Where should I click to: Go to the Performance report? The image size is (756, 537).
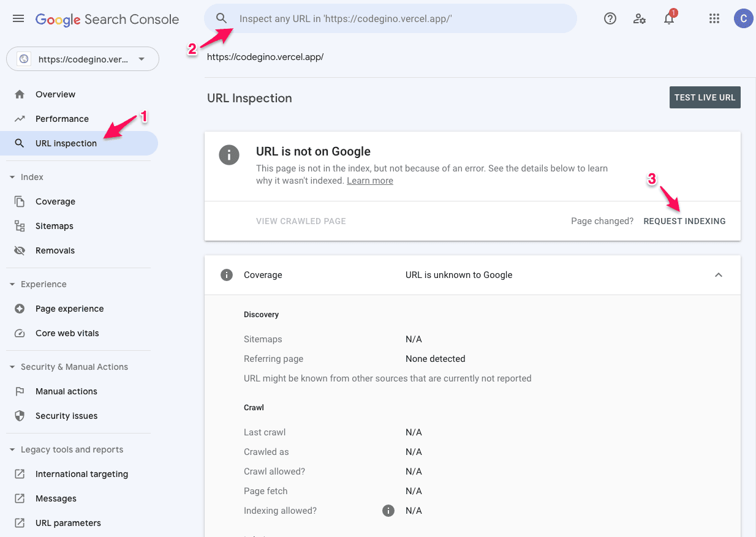62,119
